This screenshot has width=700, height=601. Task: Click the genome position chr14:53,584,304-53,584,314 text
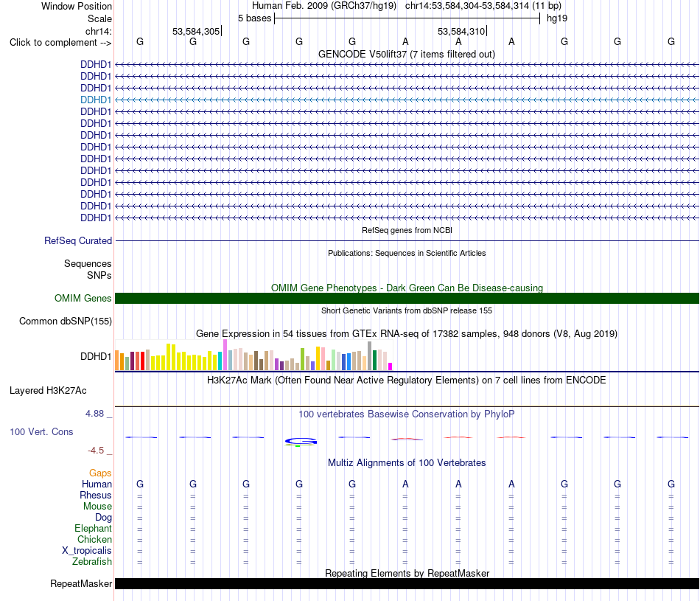click(467, 6)
